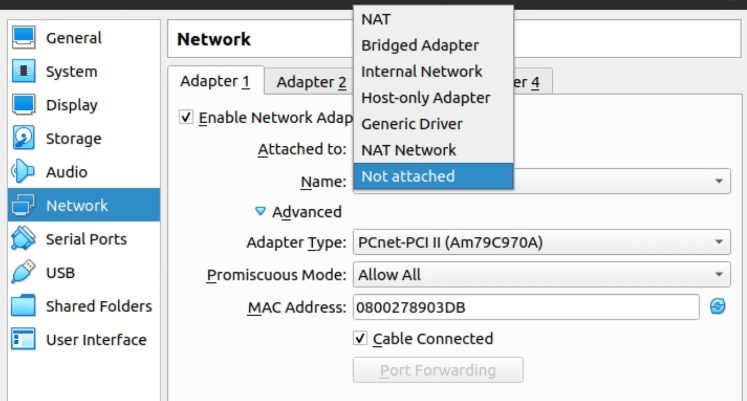Select the Shared Folders icon
This screenshot has height=401, width=747.
point(23,306)
